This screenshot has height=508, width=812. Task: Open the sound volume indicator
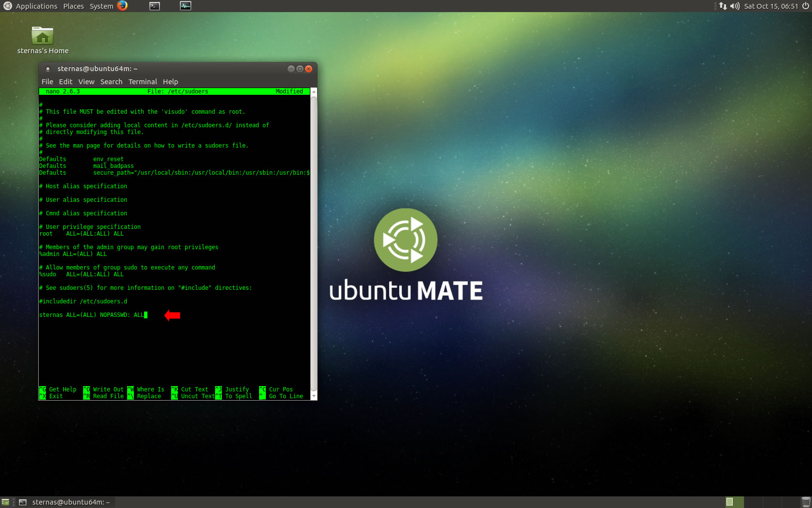(735, 6)
